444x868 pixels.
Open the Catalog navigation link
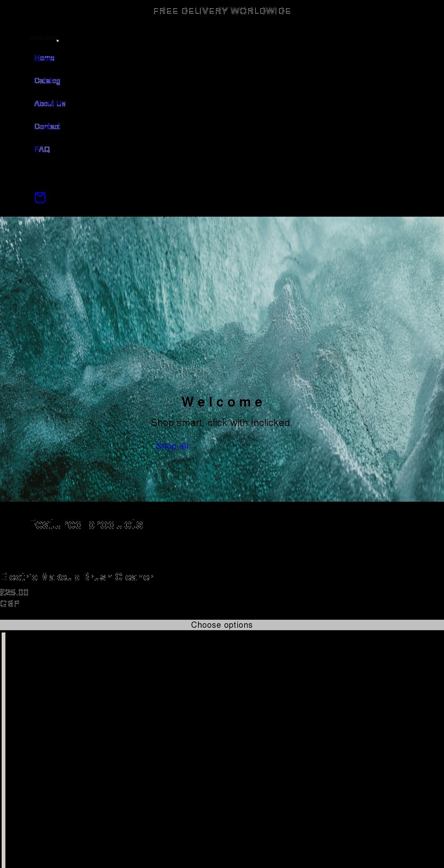pyautogui.click(x=47, y=81)
